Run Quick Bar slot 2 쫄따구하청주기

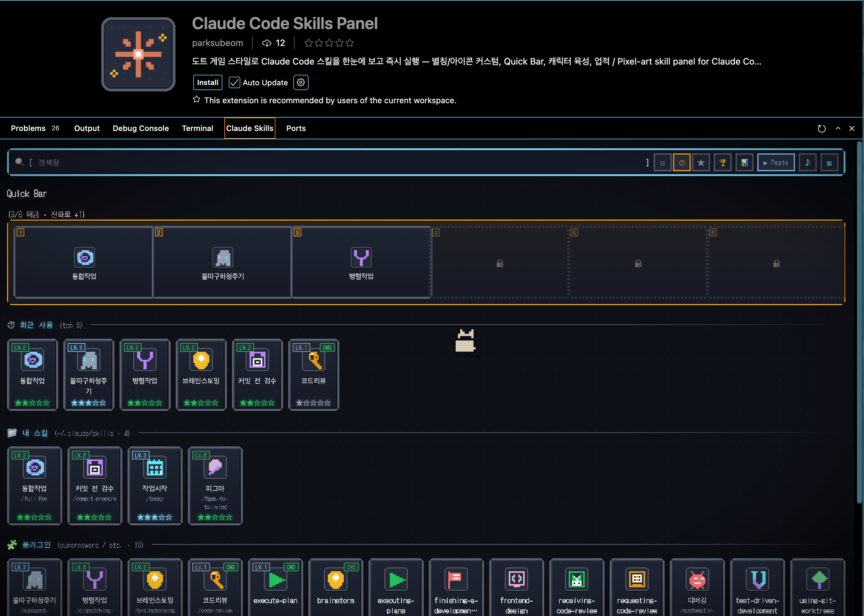[223, 262]
